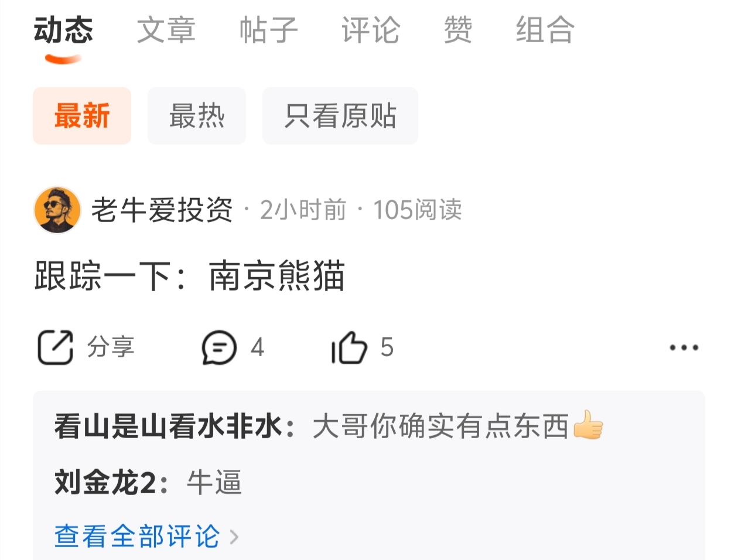The width and height of the screenshot is (738, 560).
Task: Open comments via the speech bubble icon
Action: (219, 347)
